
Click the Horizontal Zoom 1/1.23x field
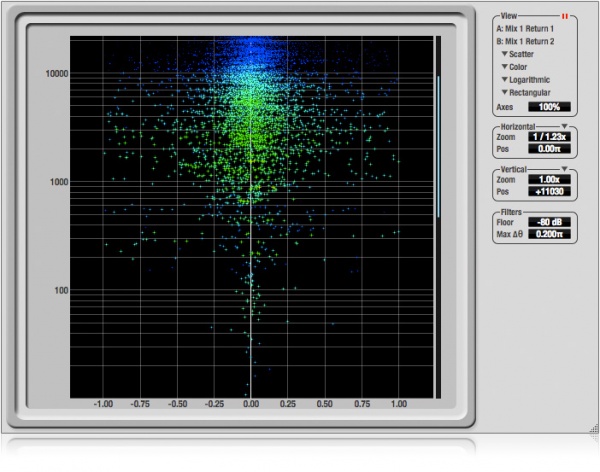point(548,137)
